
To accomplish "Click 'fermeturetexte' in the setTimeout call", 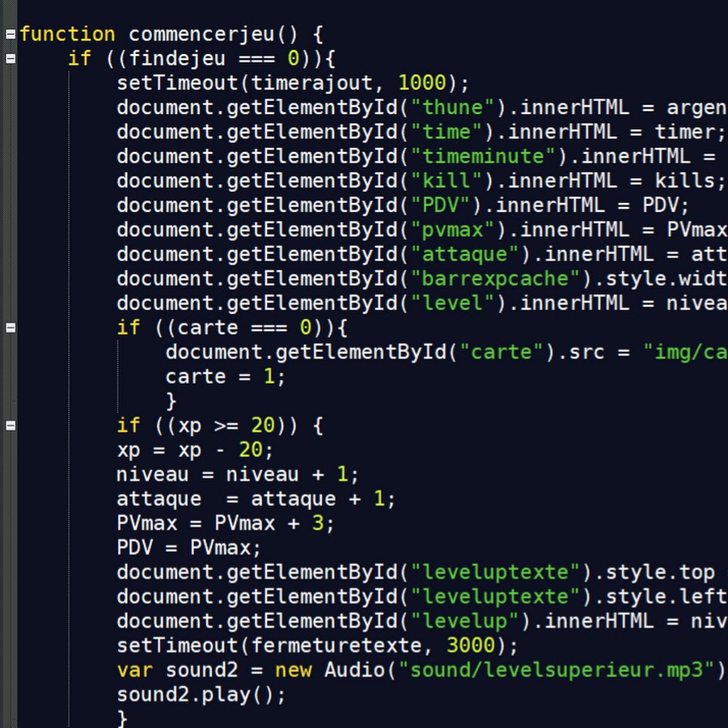I will 336,646.
